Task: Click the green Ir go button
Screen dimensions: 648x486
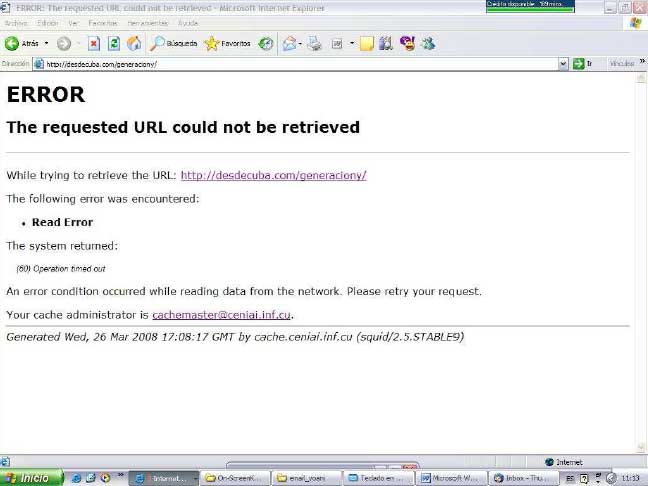Action: click(x=583, y=64)
